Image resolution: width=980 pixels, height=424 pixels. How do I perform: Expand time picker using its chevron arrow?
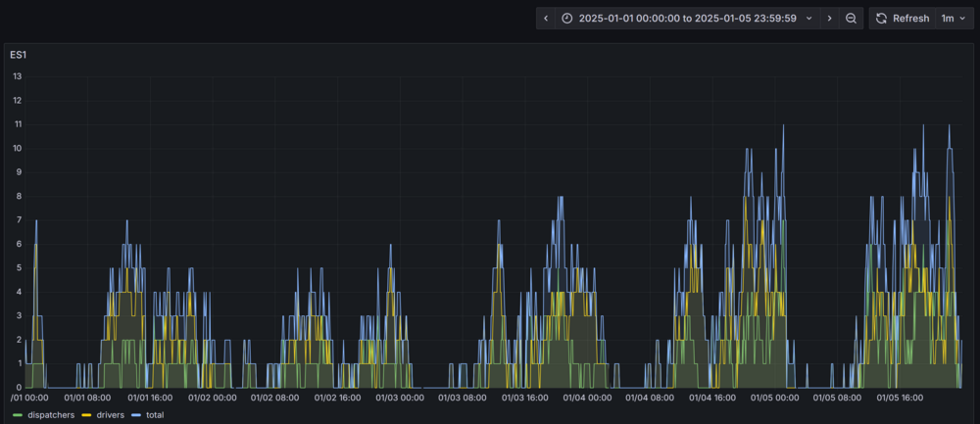808,19
